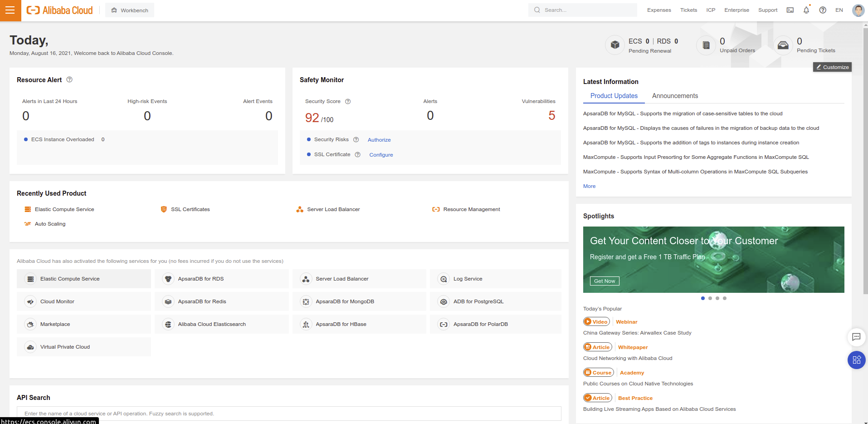The width and height of the screenshot is (868, 424).
Task: Click ApsaraDB for Redis tile icon
Action: pyautogui.click(x=168, y=301)
